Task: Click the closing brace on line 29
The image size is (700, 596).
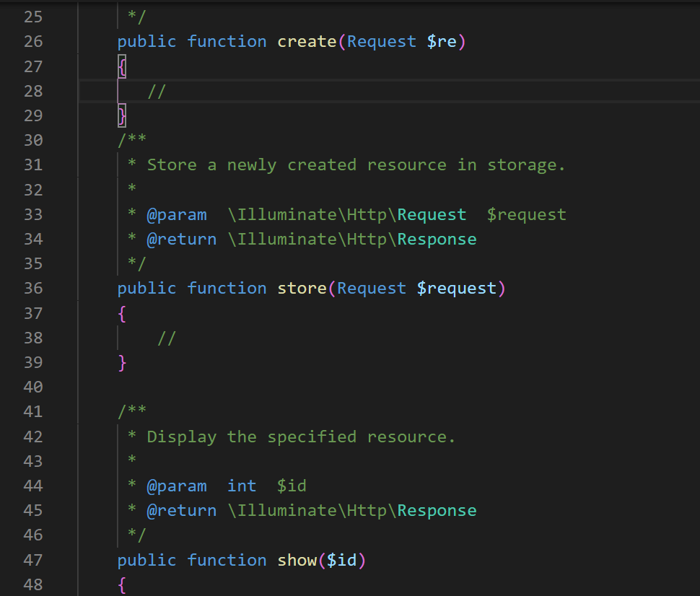Action: coord(122,115)
